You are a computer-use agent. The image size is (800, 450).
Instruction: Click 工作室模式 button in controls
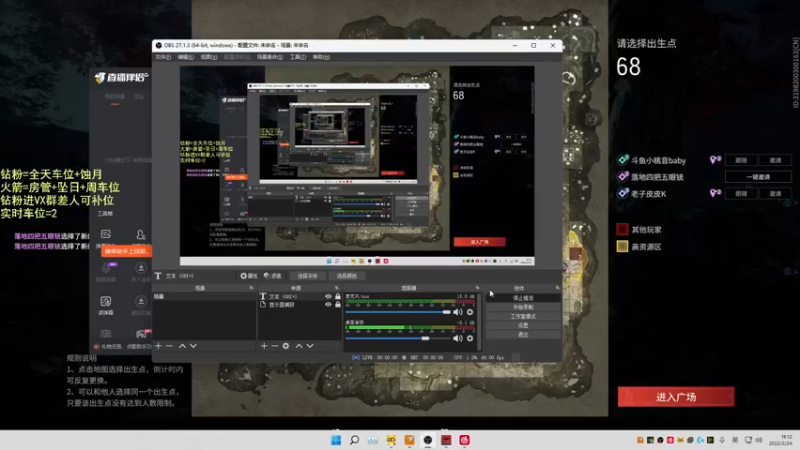click(523, 316)
